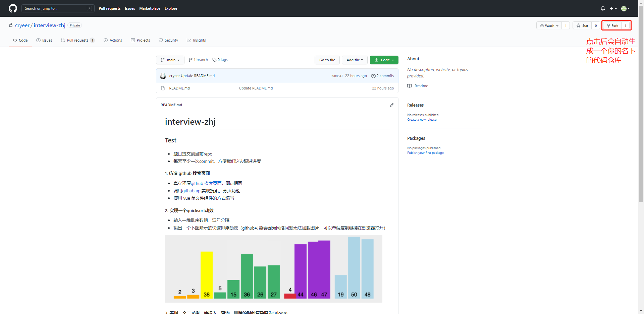Edit README with the pencil icon

point(392,105)
